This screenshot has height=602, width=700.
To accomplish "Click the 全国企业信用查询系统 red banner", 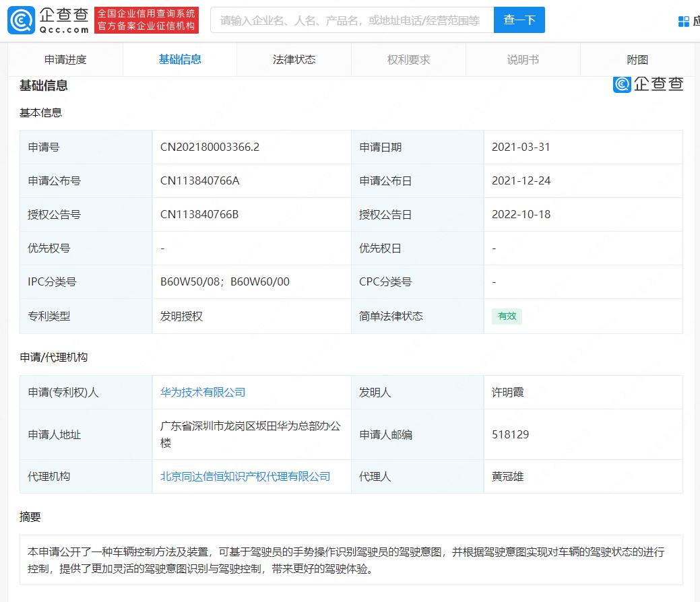I will click(x=146, y=20).
